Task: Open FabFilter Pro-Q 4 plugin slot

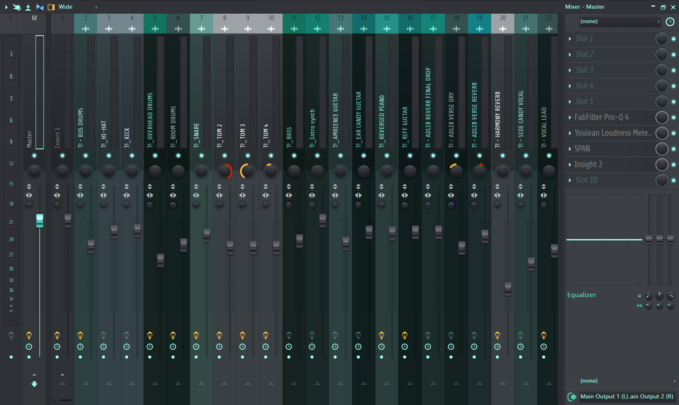Action: pyautogui.click(x=611, y=117)
